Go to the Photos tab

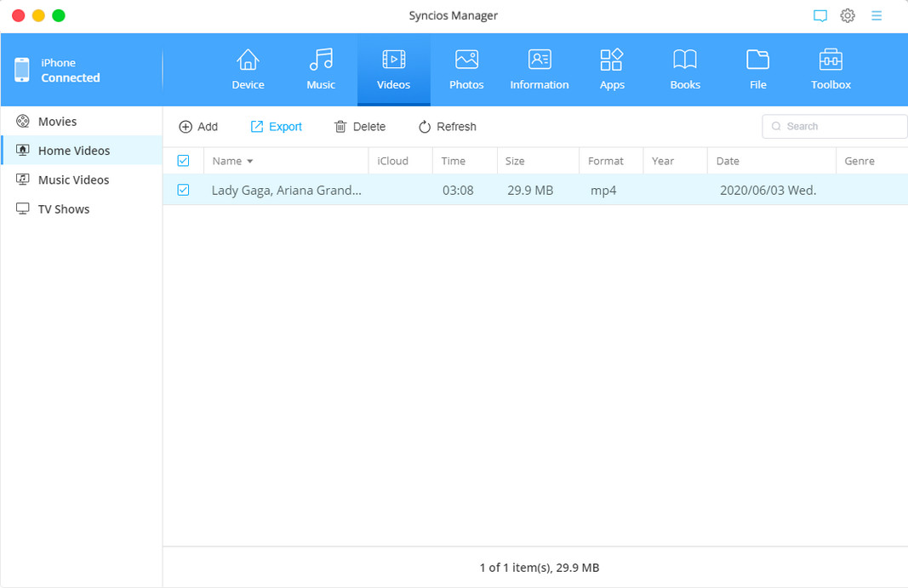click(466, 70)
